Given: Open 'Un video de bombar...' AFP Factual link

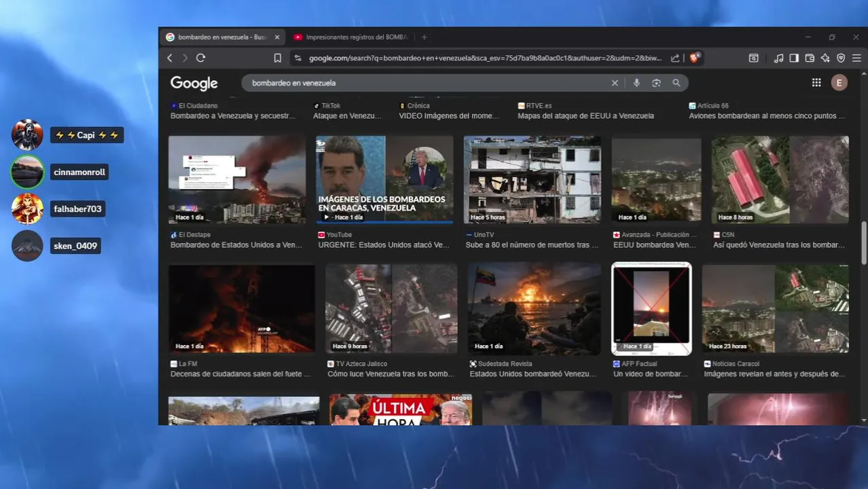Looking at the screenshot, I should [651, 374].
